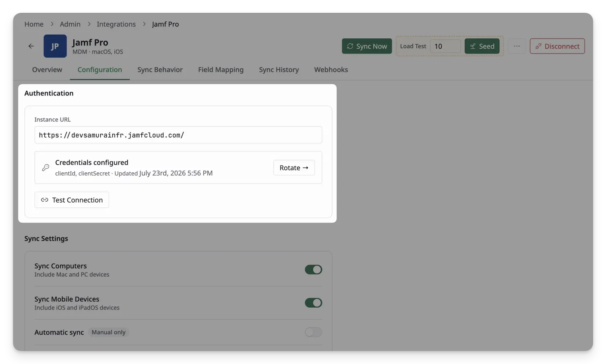Go back using the left arrow icon
The height and width of the screenshot is (364, 606).
(x=31, y=46)
